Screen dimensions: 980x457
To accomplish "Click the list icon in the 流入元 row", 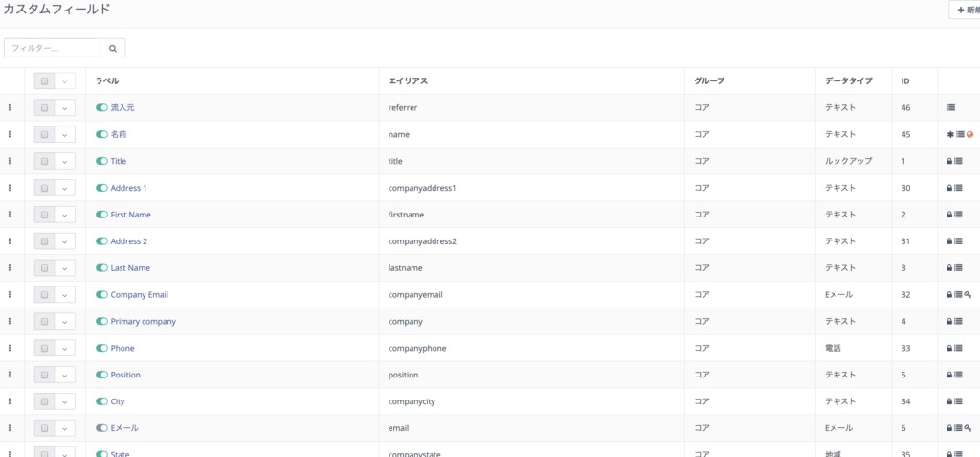I will (951, 108).
